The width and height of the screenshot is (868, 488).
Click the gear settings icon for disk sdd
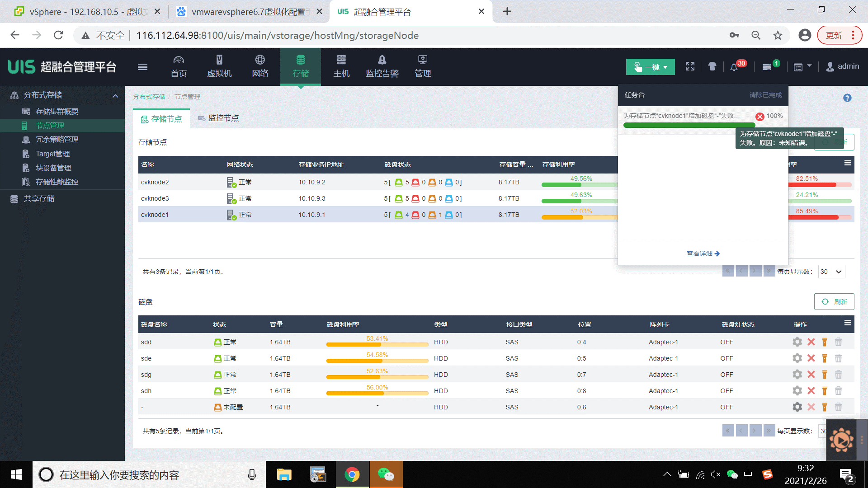(x=797, y=342)
